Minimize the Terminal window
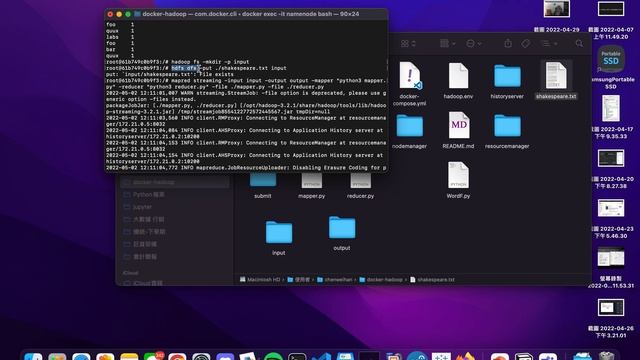 pos(119,14)
